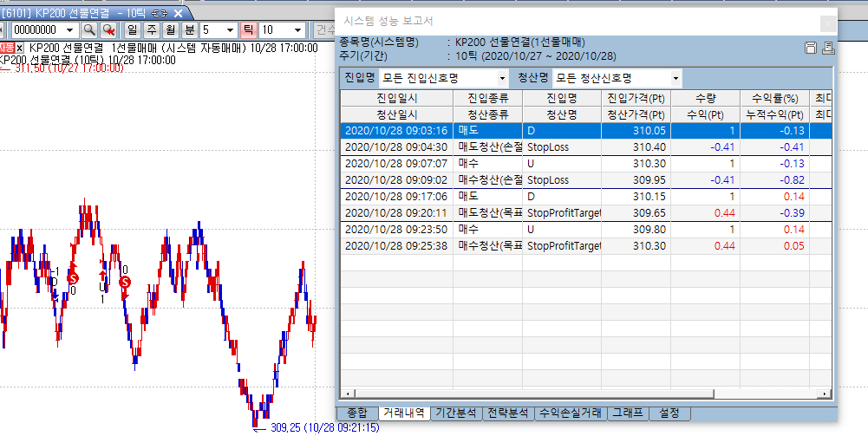868x436 pixels.
Task: Switch to the 기간분석 tab
Action: pos(456,413)
